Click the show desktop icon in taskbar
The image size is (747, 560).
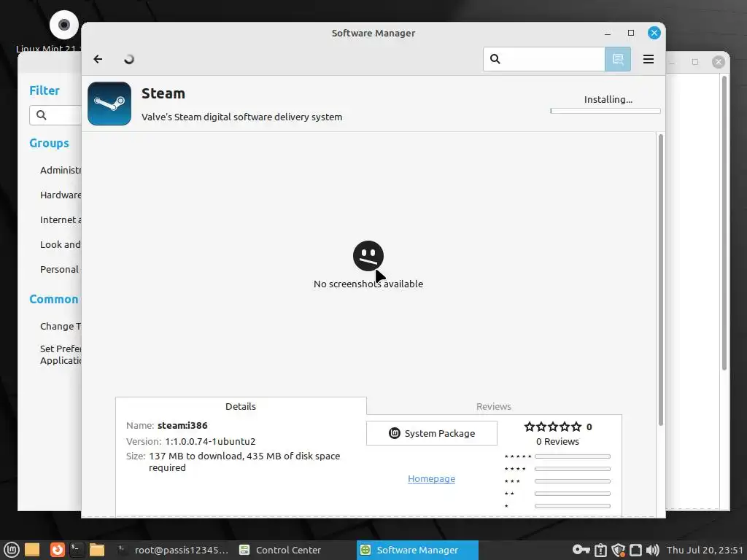[32, 550]
